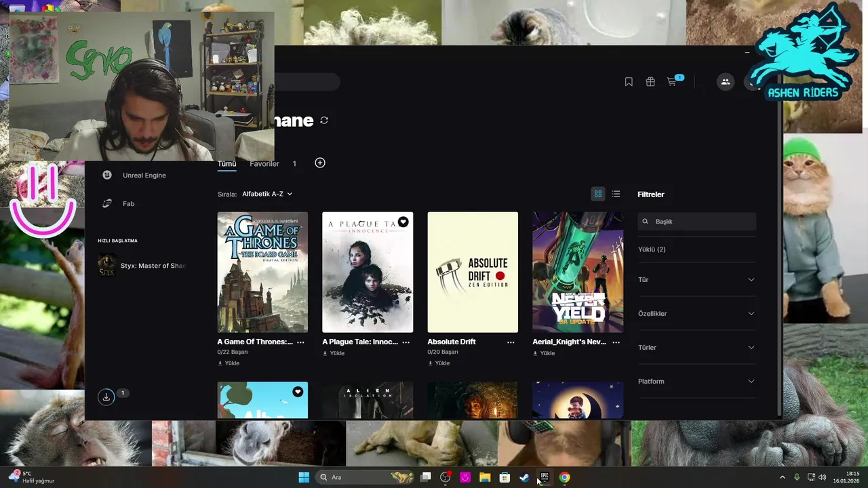Viewport: 868px width, 488px height.
Task: Open the friends list icon
Action: pyautogui.click(x=726, y=82)
